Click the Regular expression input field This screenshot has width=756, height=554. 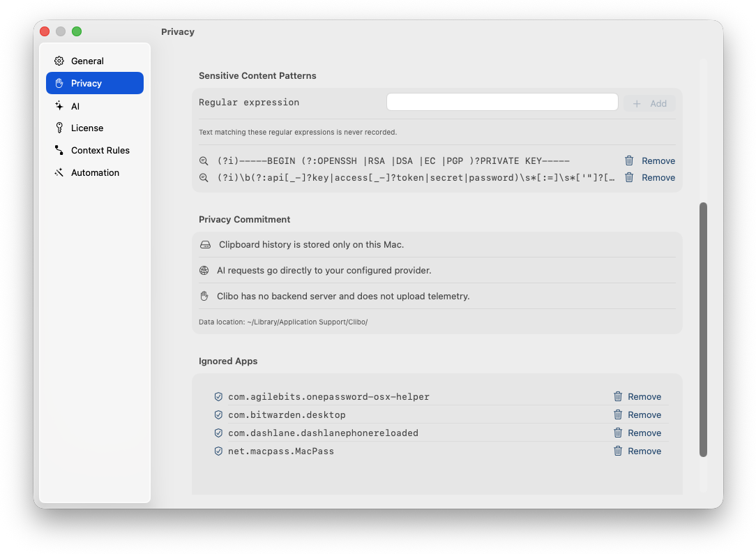tap(502, 102)
